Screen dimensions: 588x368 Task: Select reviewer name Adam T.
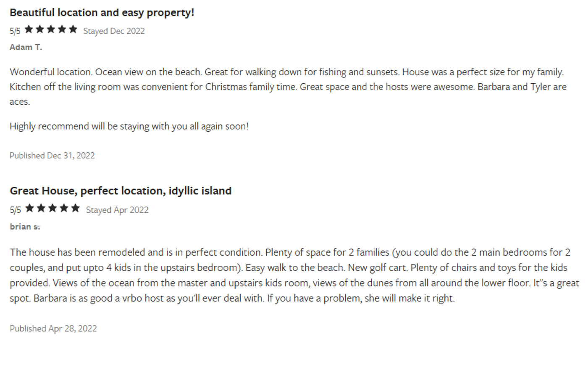tap(26, 47)
